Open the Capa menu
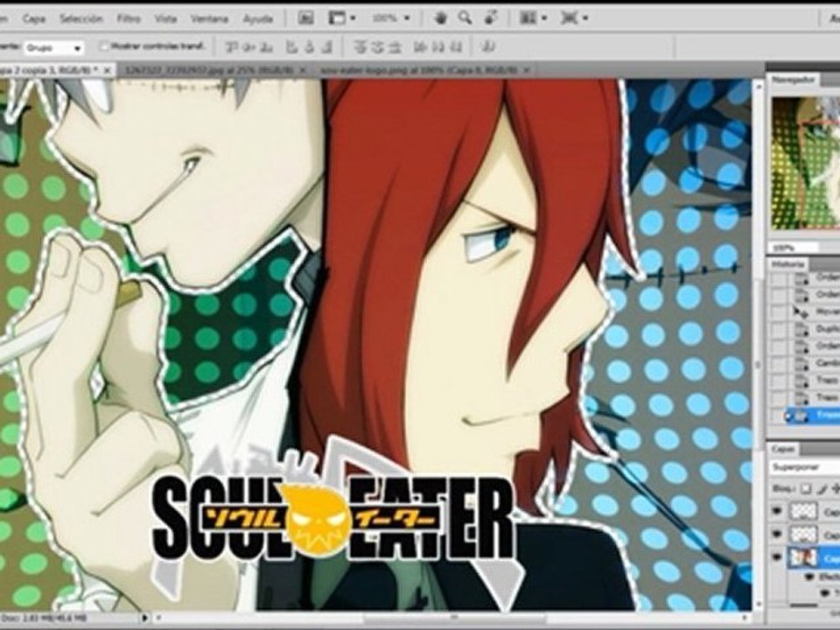This screenshot has height=630, width=840. (x=34, y=18)
